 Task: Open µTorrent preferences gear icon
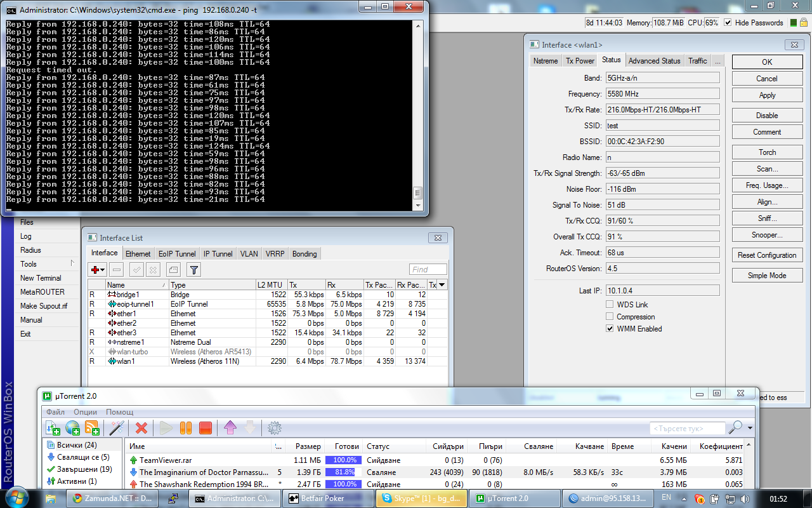(x=275, y=428)
